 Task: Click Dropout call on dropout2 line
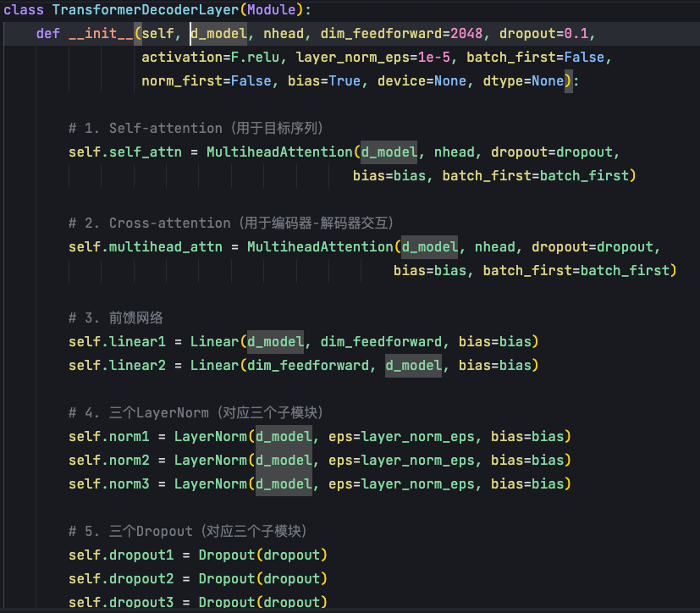[227, 578]
